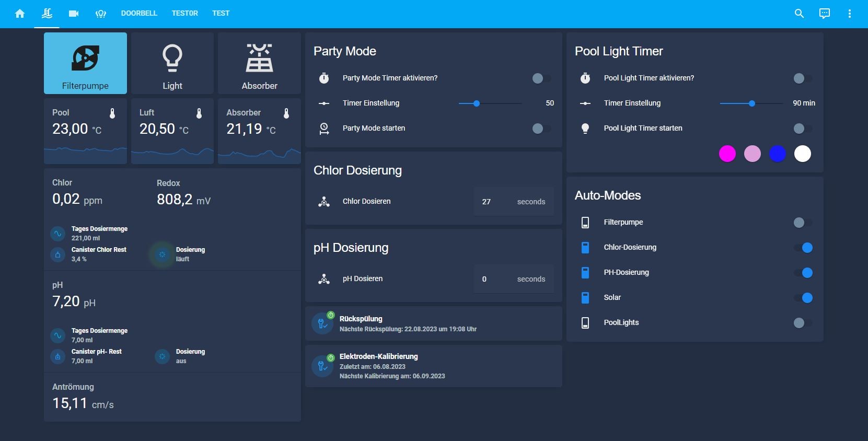Enable Auto-Mode PoolLights switch

pyautogui.click(x=802, y=323)
